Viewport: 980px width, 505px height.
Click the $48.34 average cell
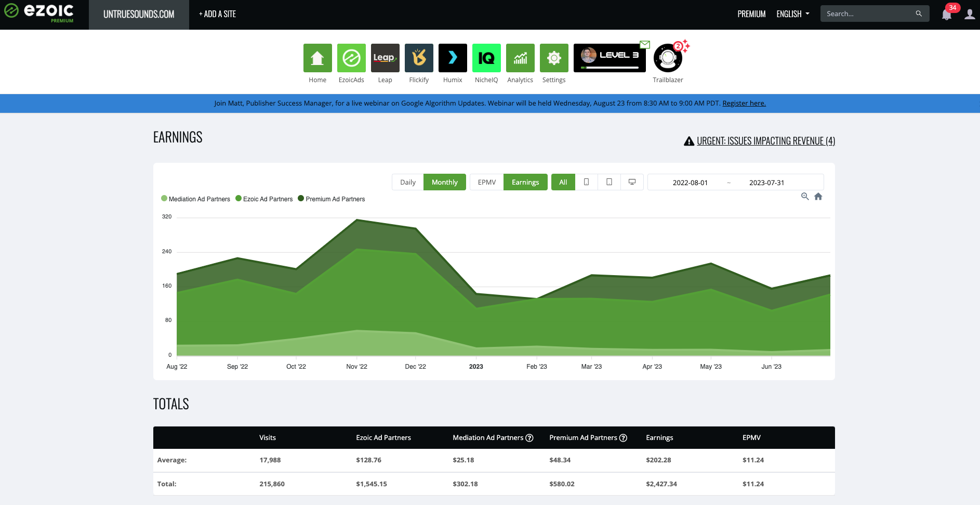[560, 460]
